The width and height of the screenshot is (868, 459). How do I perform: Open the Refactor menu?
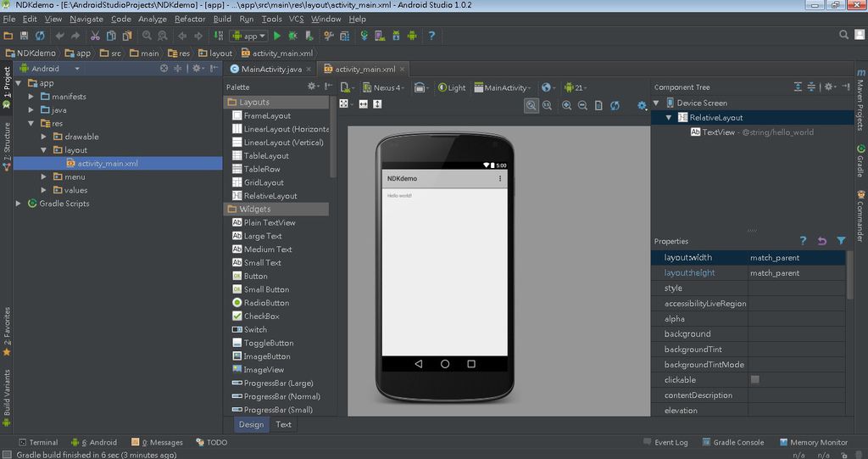click(190, 19)
